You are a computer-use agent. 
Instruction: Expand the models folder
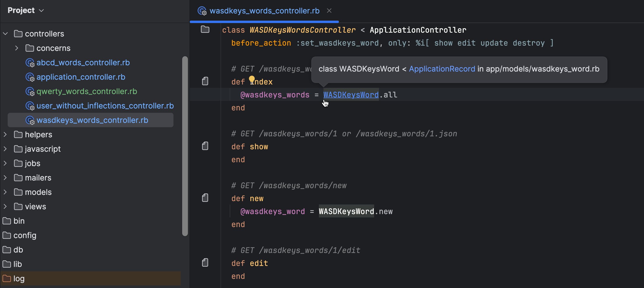[5, 192]
